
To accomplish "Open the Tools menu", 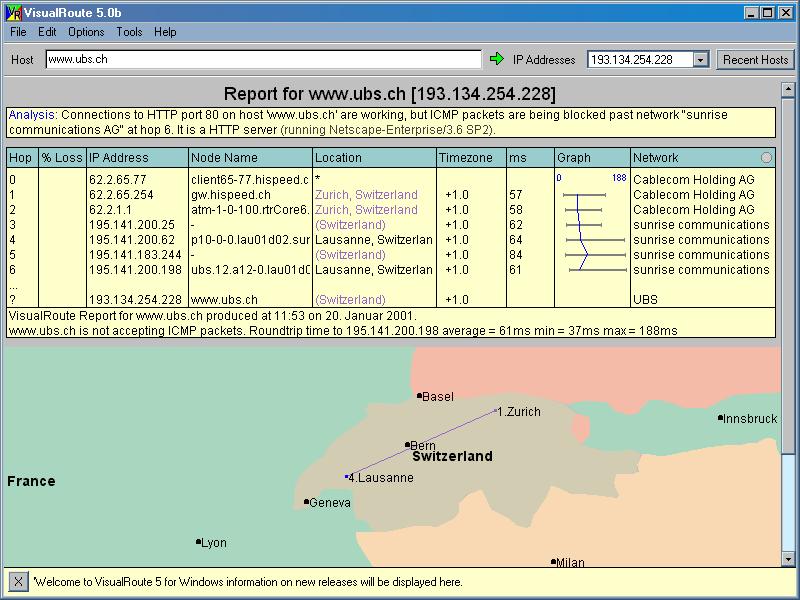I will click(x=129, y=32).
